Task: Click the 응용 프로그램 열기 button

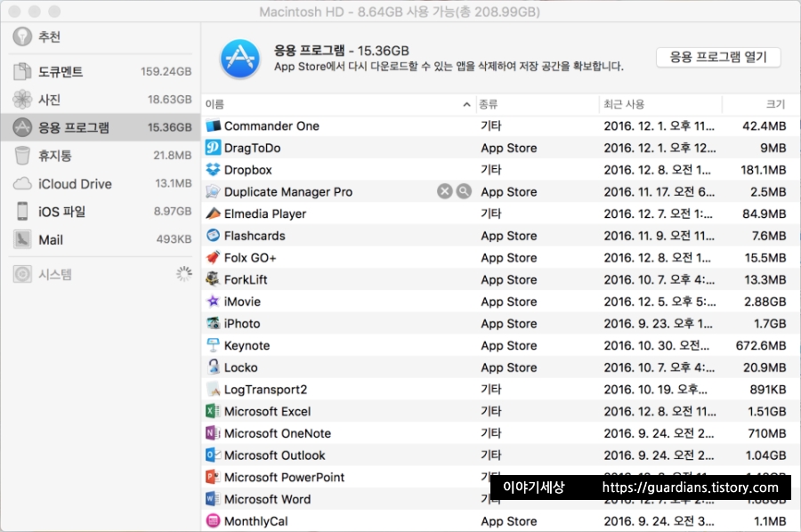Action: [x=718, y=57]
